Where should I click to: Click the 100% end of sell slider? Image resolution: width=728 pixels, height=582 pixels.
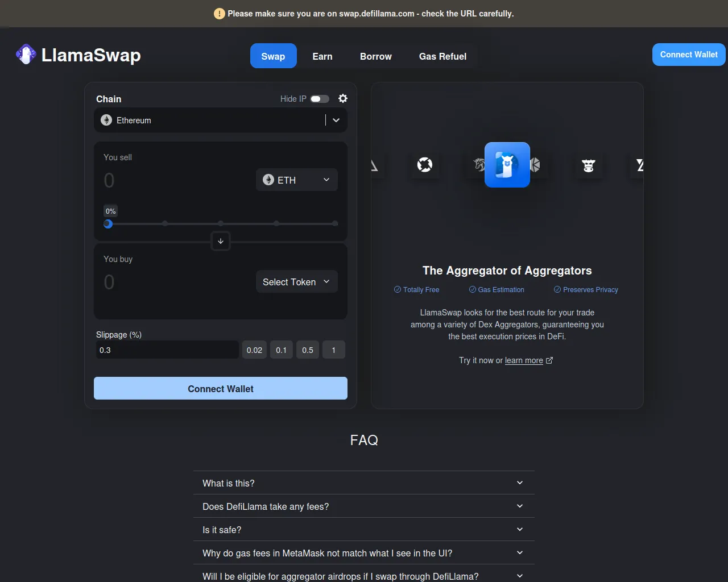335,223
